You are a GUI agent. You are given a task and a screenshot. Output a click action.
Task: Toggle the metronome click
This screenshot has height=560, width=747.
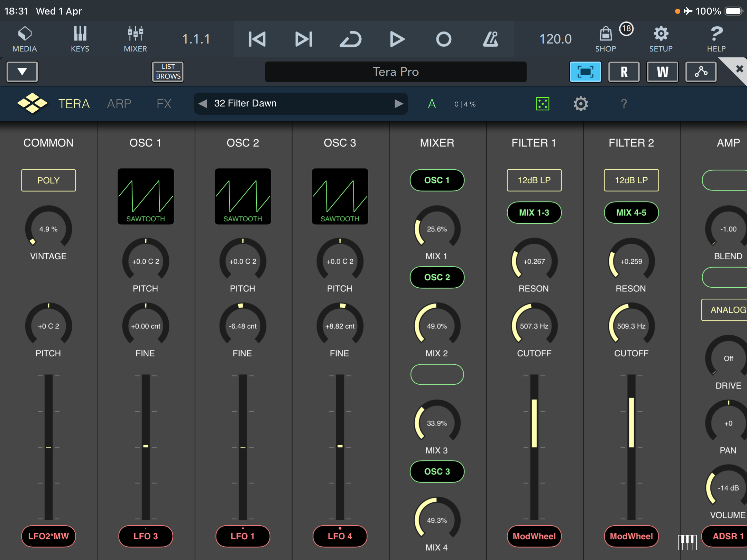click(490, 39)
